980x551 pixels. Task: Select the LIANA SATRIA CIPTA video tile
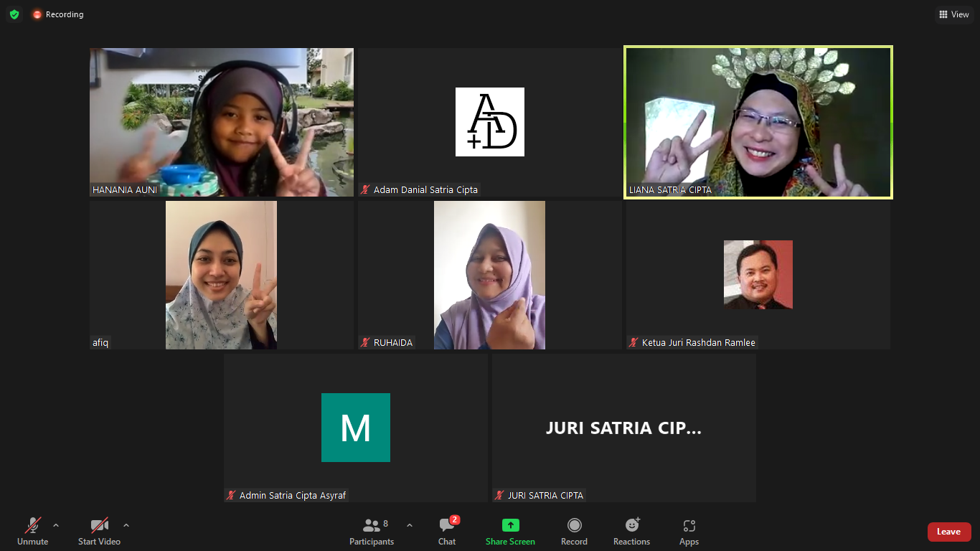click(758, 122)
